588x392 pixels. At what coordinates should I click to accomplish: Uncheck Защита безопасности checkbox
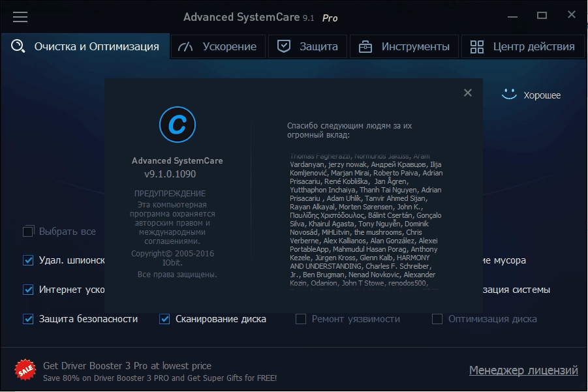(28, 319)
